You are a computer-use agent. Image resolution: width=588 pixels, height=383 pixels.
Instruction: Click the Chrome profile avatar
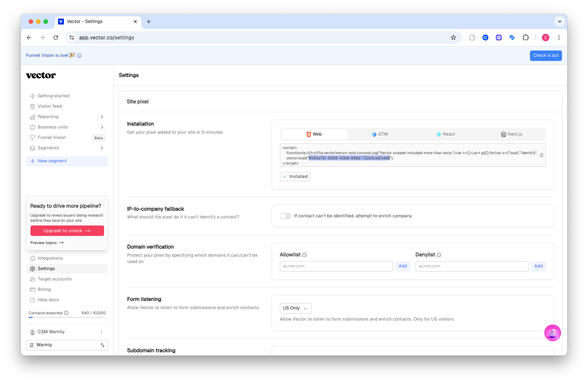[x=546, y=38]
